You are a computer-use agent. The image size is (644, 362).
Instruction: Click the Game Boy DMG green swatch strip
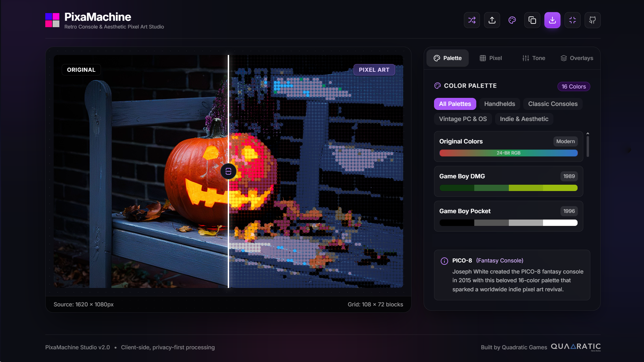click(508, 188)
